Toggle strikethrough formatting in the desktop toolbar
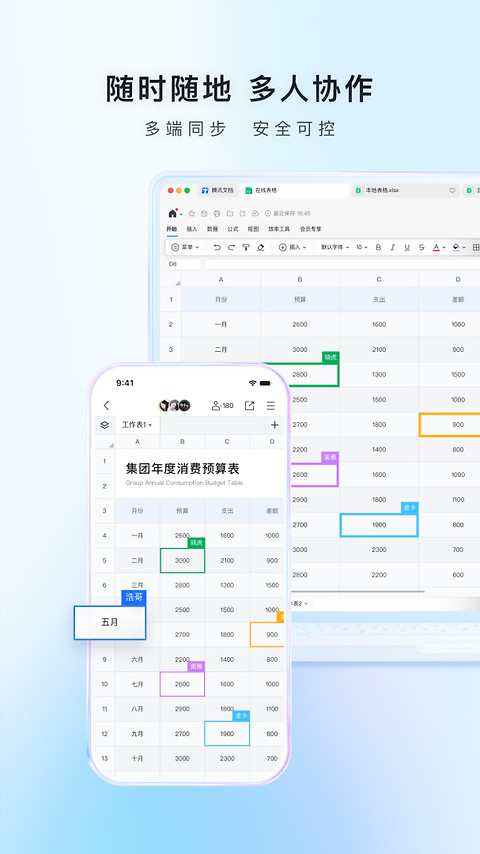 [x=422, y=247]
